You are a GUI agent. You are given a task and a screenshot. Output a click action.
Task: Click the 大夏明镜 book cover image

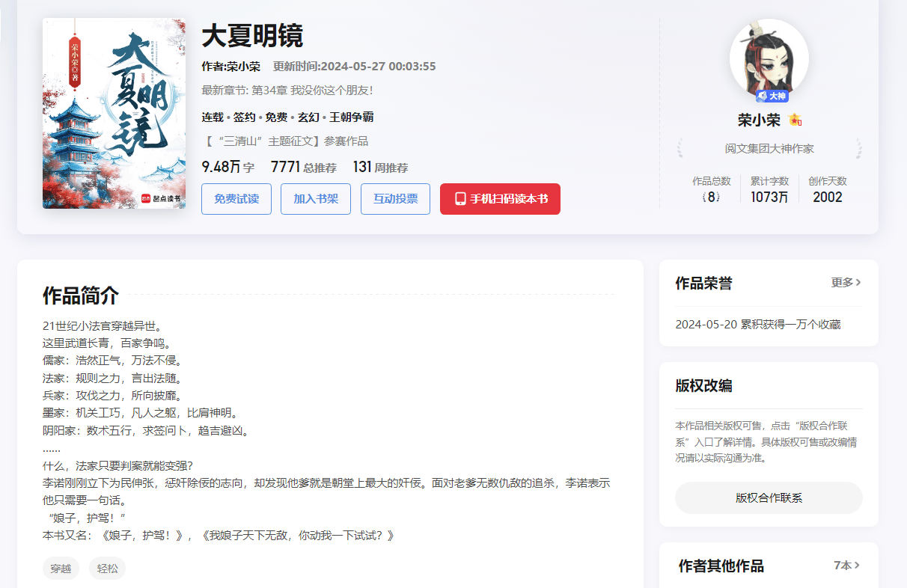pos(114,114)
